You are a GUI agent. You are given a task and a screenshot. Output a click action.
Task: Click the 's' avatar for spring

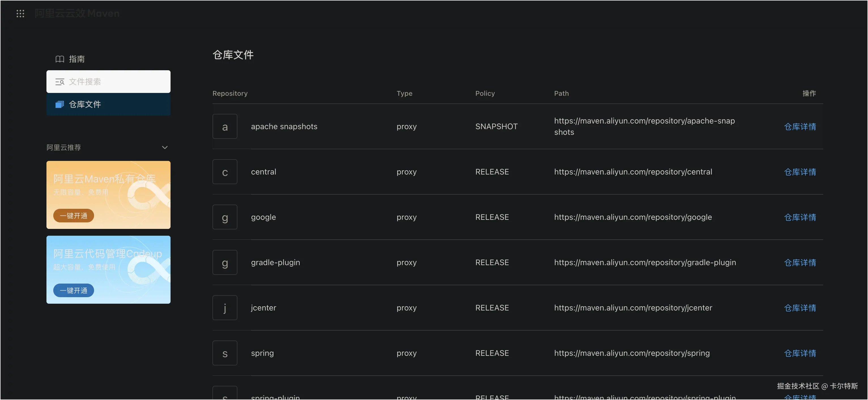tap(225, 353)
